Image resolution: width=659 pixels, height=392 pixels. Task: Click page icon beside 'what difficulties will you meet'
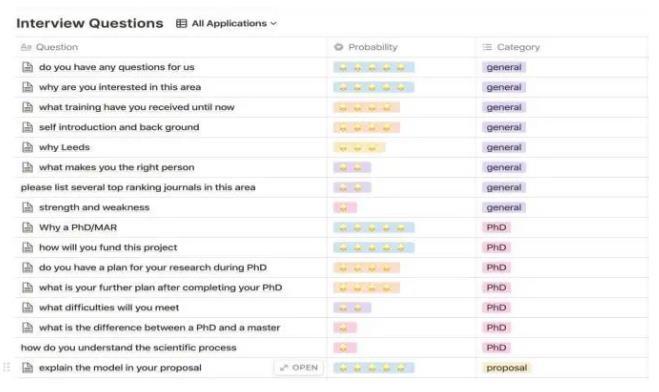(27, 308)
